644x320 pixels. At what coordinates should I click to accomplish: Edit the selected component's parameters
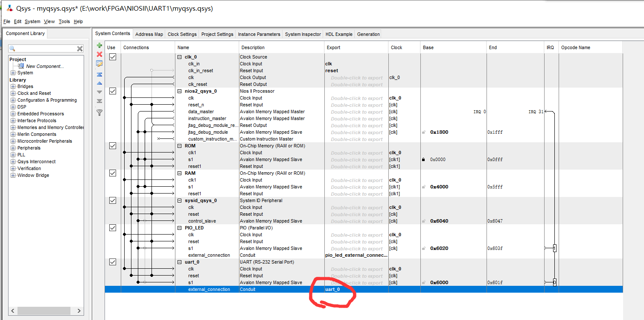pyautogui.click(x=99, y=63)
